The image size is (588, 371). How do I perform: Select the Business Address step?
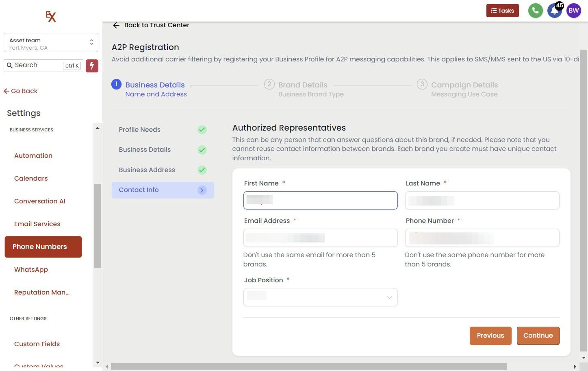tap(147, 170)
